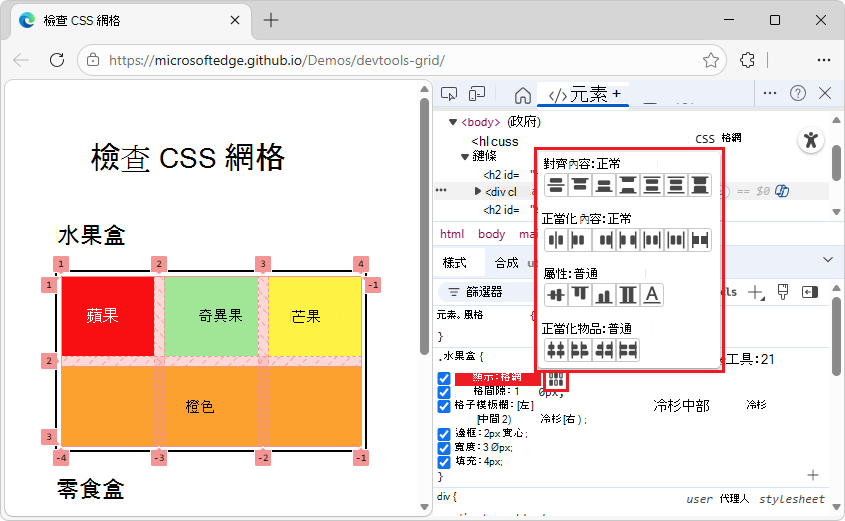Set justify-items to stretch
This screenshot has width=845, height=521.
(628, 350)
